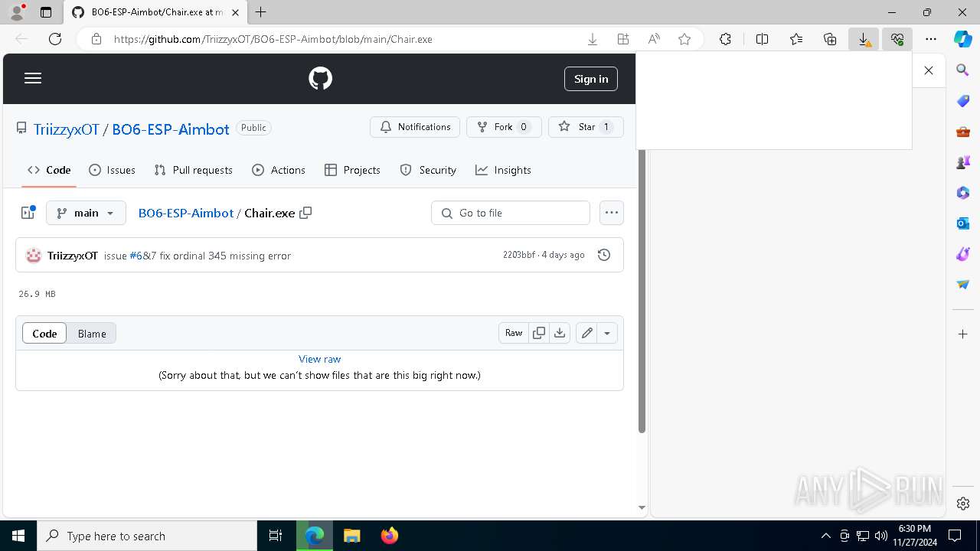Open issue #6 link in commit message
This screenshot has width=980, height=551.
pos(136,256)
